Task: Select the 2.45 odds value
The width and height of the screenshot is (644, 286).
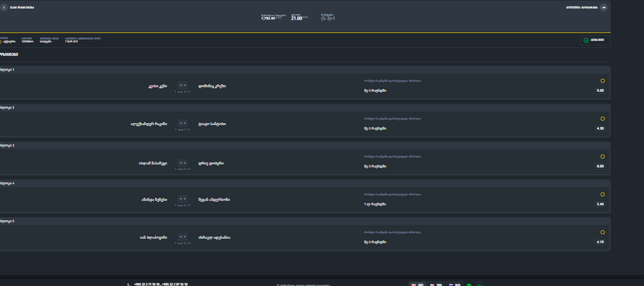Action: pyautogui.click(x=599, y=204)
